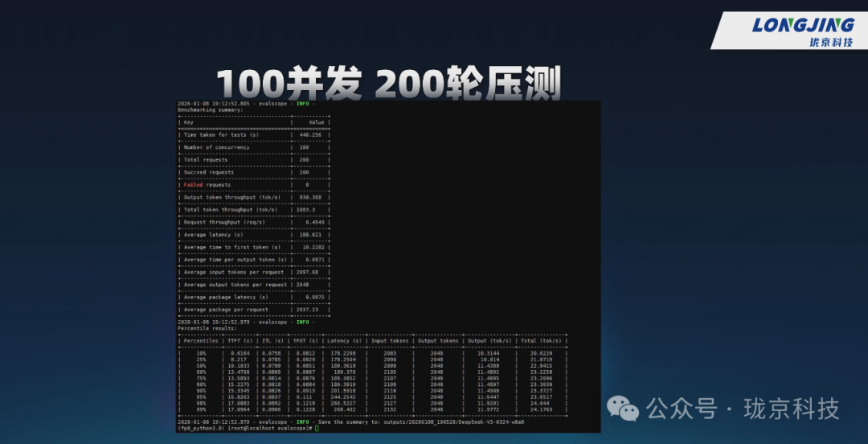This screenshot has height=444, width=868.
Task: Select the value 0.4543
Action: pos(315,222)
